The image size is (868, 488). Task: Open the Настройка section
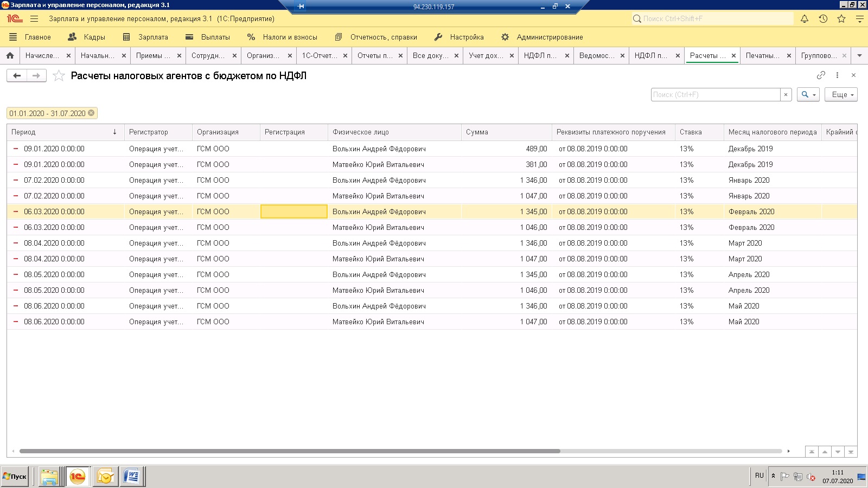click(x=459, y=37)
